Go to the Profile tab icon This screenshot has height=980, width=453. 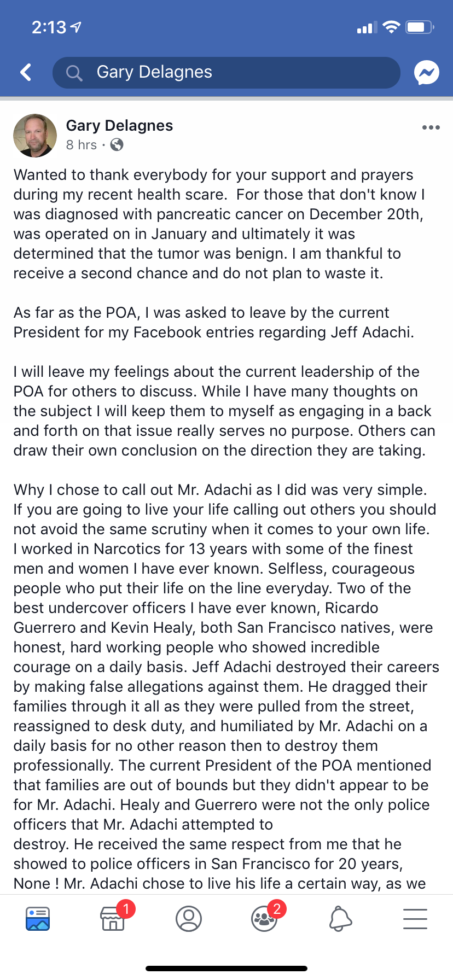[x=189, y=919]
